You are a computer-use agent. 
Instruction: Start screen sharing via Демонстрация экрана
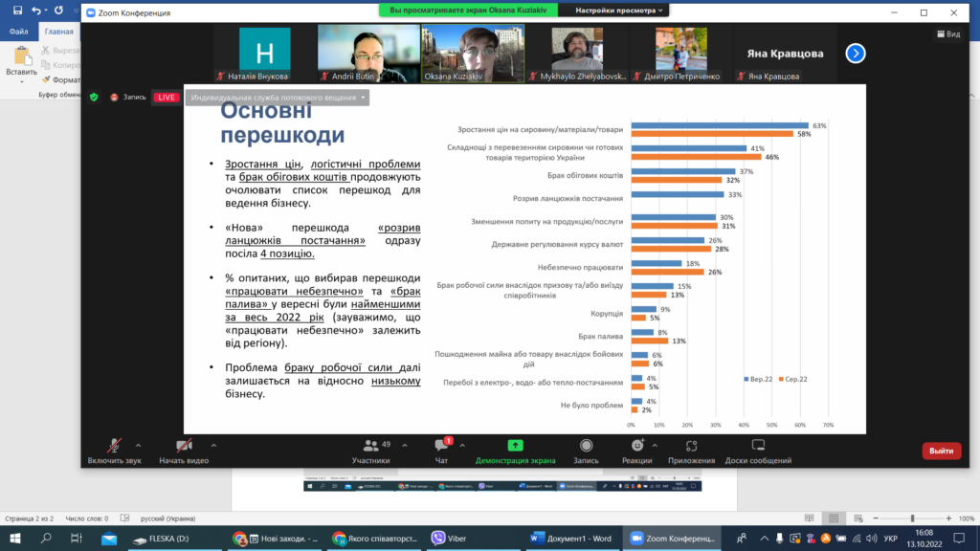pyautogui.click(x=515, y=452)
